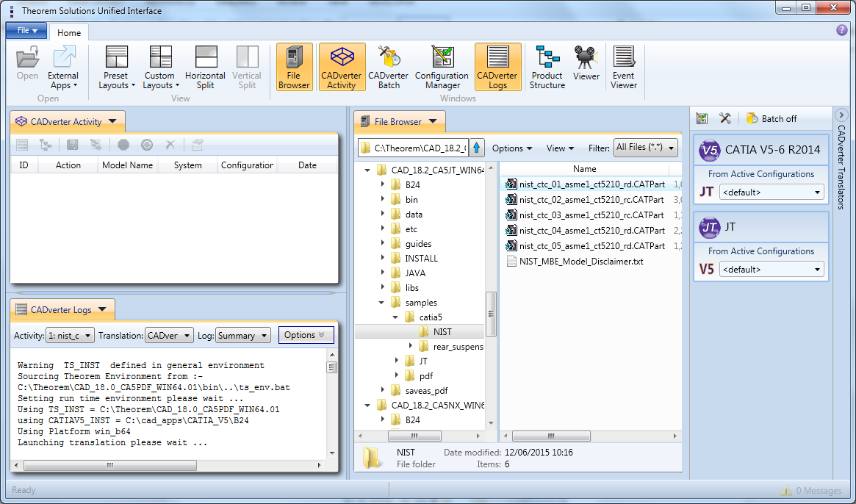
Task: Sort Activity list by Date column
Action: pos(307,165)
